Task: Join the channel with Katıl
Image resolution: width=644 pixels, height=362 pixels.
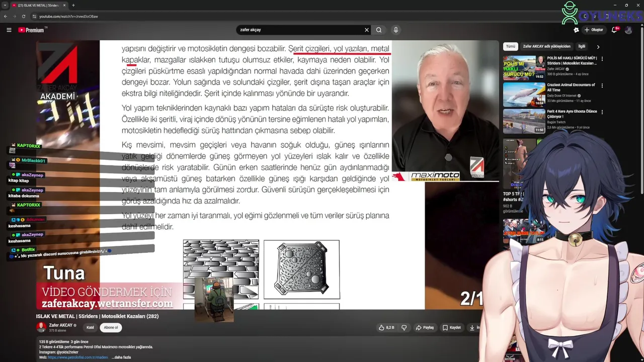Action: (x=90, y=327)
